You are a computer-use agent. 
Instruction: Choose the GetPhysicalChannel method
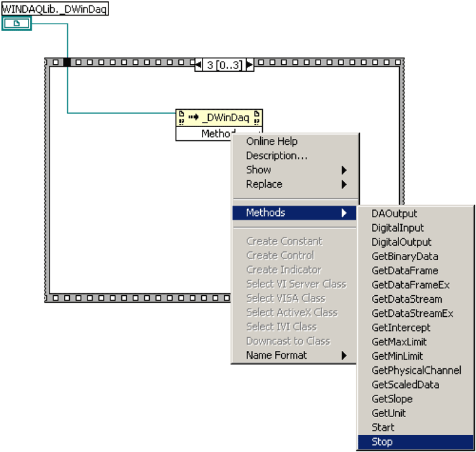point(416,370)
